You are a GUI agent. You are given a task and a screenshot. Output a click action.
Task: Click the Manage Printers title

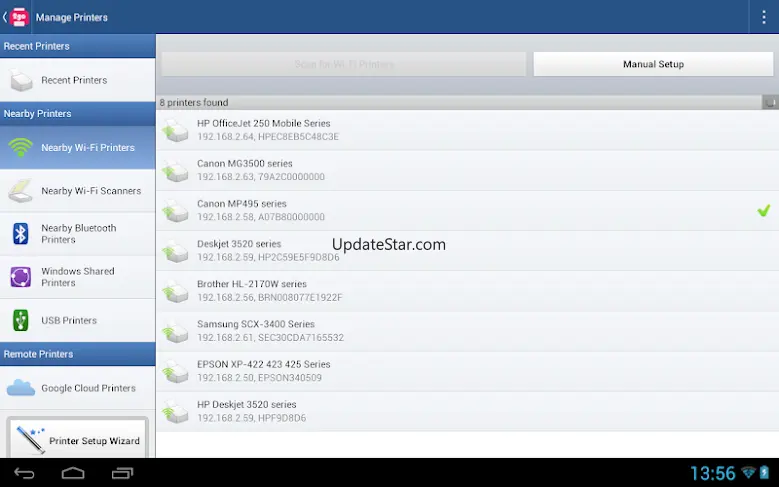tap(72, 17)
